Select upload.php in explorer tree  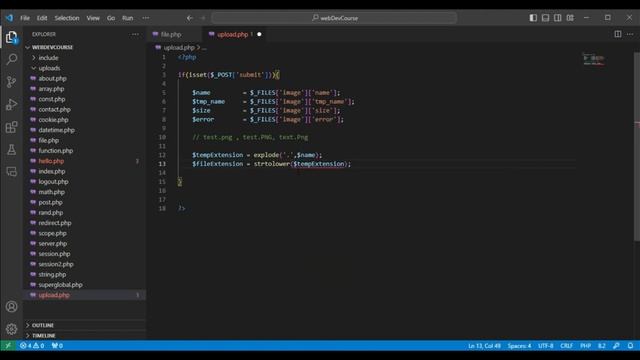point(85,295)
